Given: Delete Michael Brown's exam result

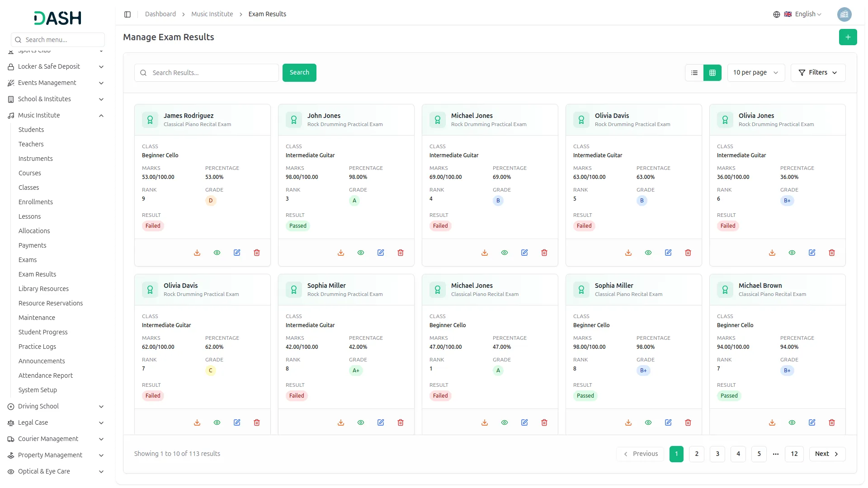Looking at the screenshot, I should click(832, 422).
